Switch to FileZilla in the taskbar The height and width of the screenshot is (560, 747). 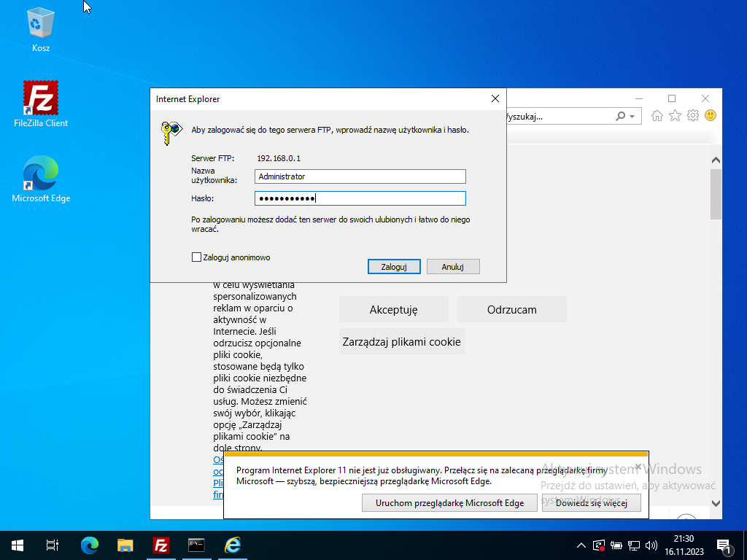(x=161, y=545)
